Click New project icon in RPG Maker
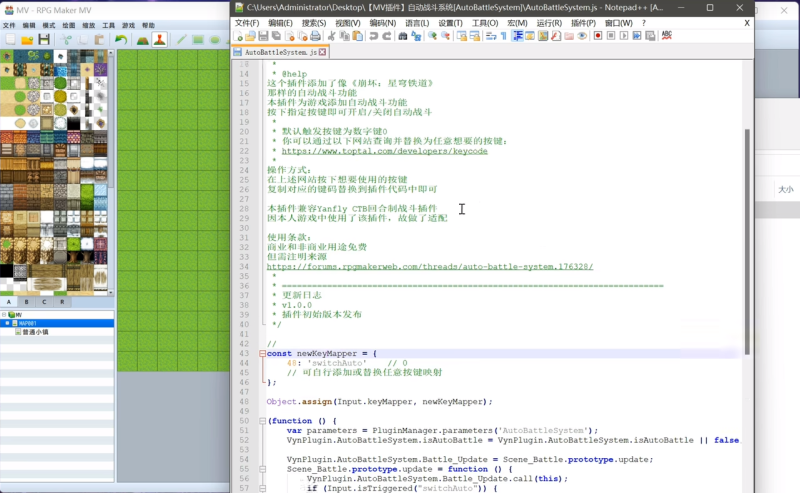 pos(10,40)
